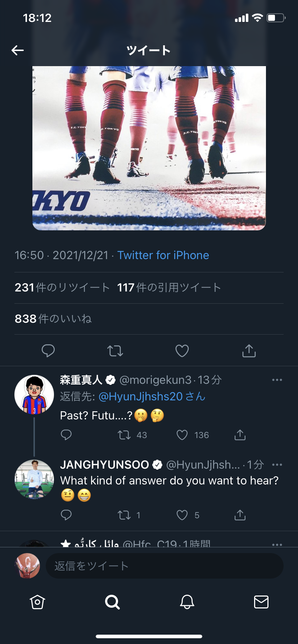Image resolution: width=298 pixels, height=644 pixels.
Task: Tap the back arrow icon
Action: click(x=18, y=50)
